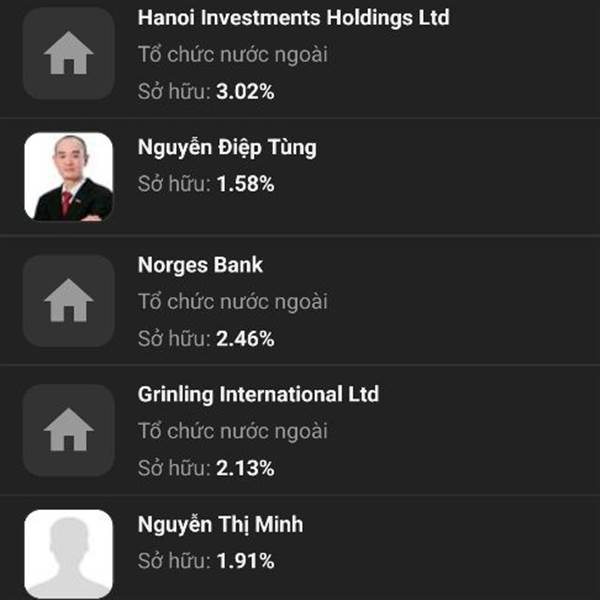Select Grinling International Ltd name
Screen dimensions: 600x600
tap(258, 395)
